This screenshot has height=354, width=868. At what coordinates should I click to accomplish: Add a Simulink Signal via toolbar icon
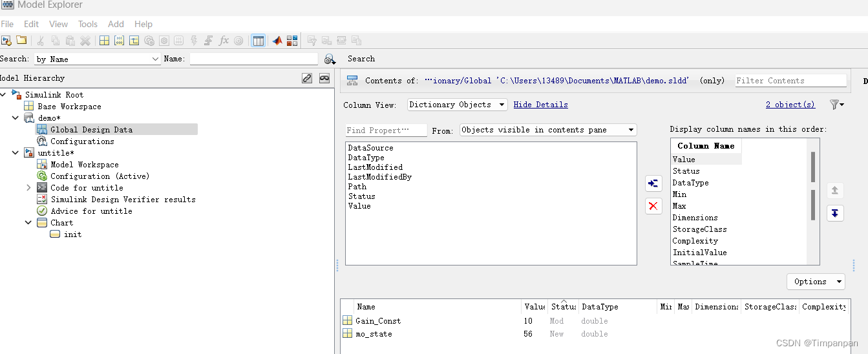[x=134, y=41]
